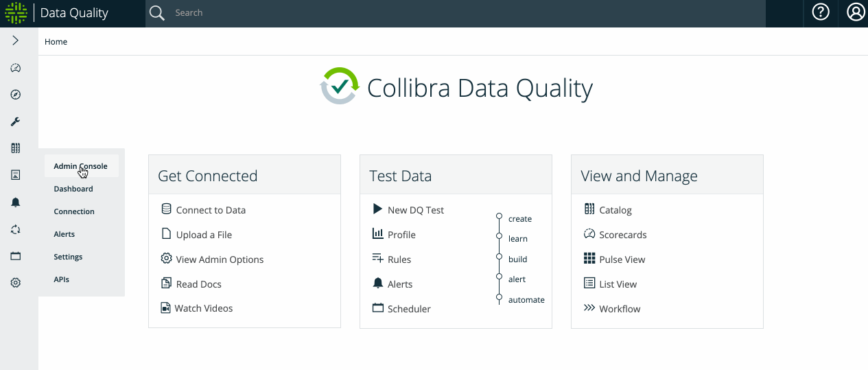
Task: Click the Explorer compass icon in sidebar
Action: click(15, 95)
